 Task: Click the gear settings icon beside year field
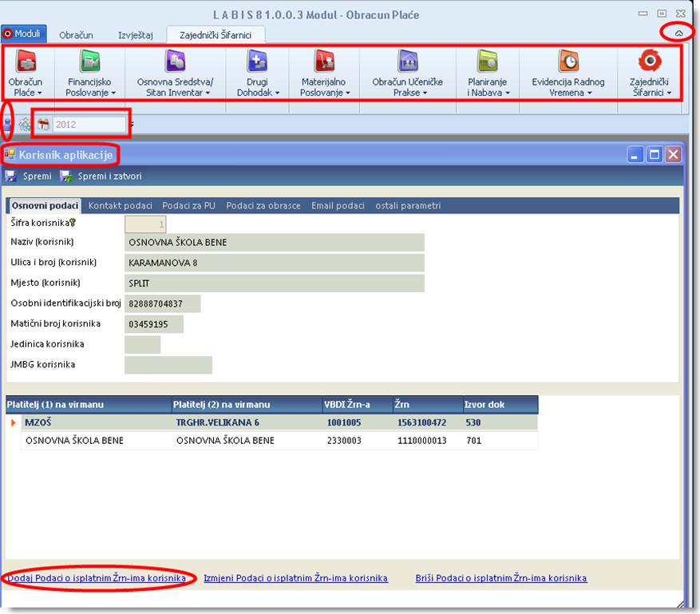[x=25, y=125]
